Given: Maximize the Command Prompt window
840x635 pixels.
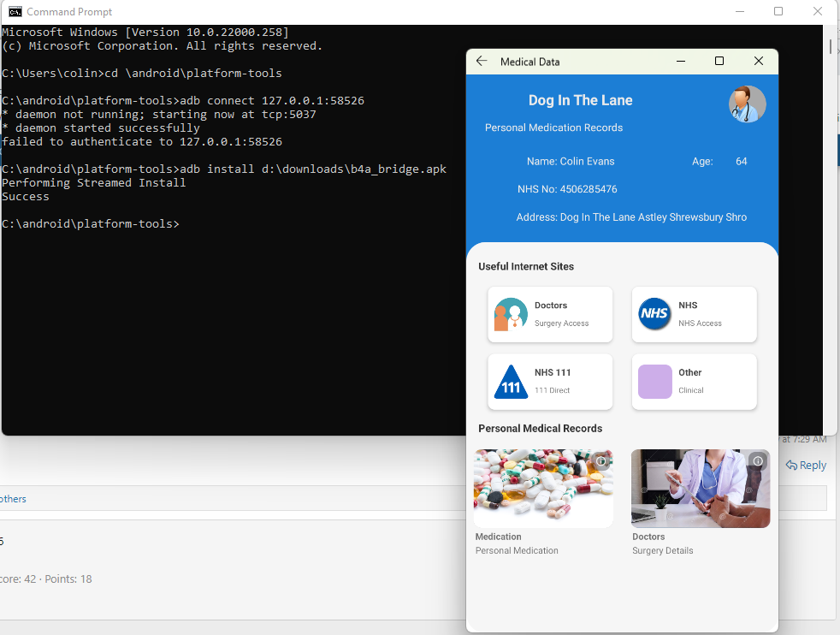Looking at the screenshot, I should click(778, 11).
